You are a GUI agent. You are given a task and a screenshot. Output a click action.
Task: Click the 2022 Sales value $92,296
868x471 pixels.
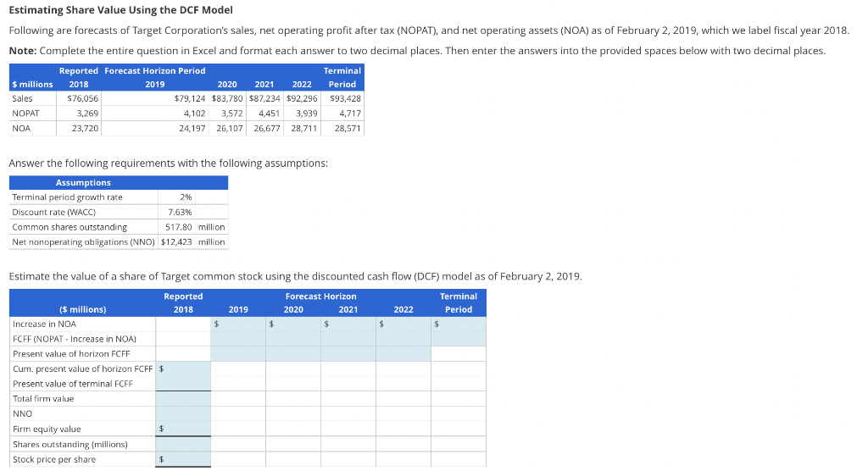pos(302,98)
